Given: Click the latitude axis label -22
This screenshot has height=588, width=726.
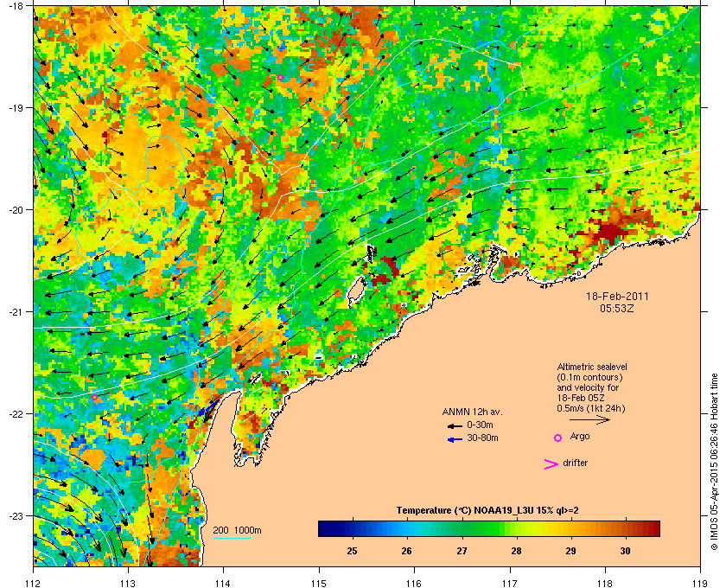Looking at the screenshot, I should tap(16, 414).
